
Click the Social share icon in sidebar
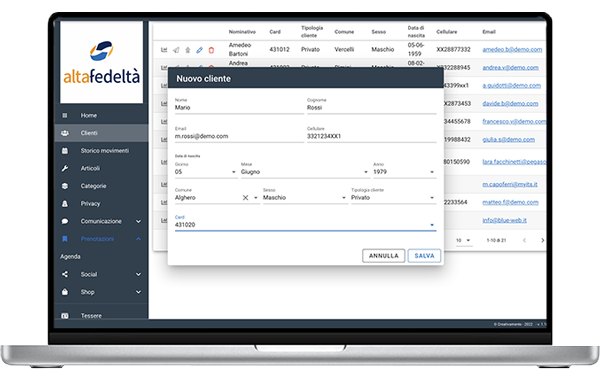[65, 274]
